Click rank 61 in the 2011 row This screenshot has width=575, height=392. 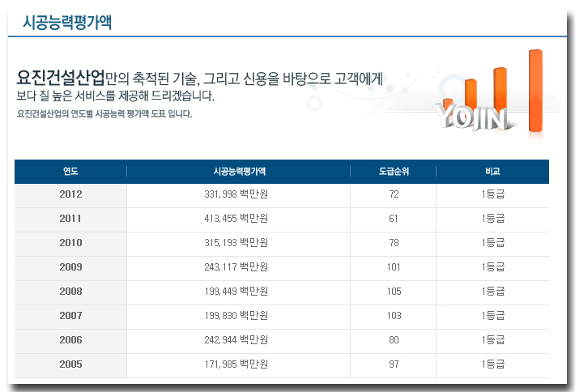394,219
